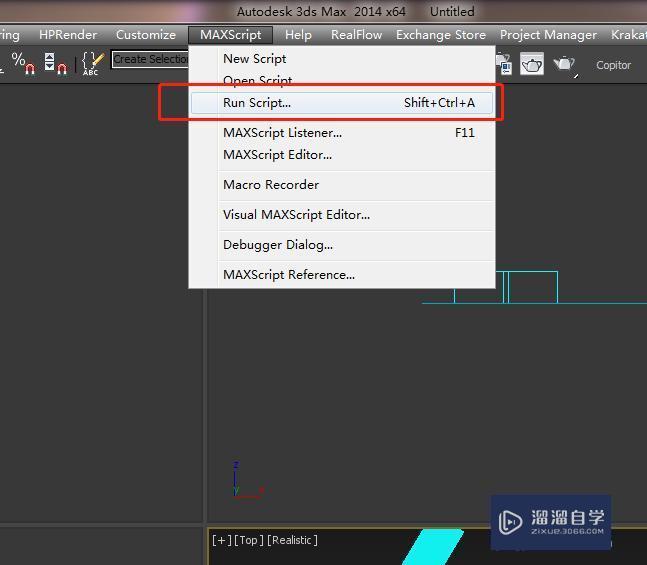647x565 pixels.
Task: Open the RealFlow menu
Action: (357, 35)
